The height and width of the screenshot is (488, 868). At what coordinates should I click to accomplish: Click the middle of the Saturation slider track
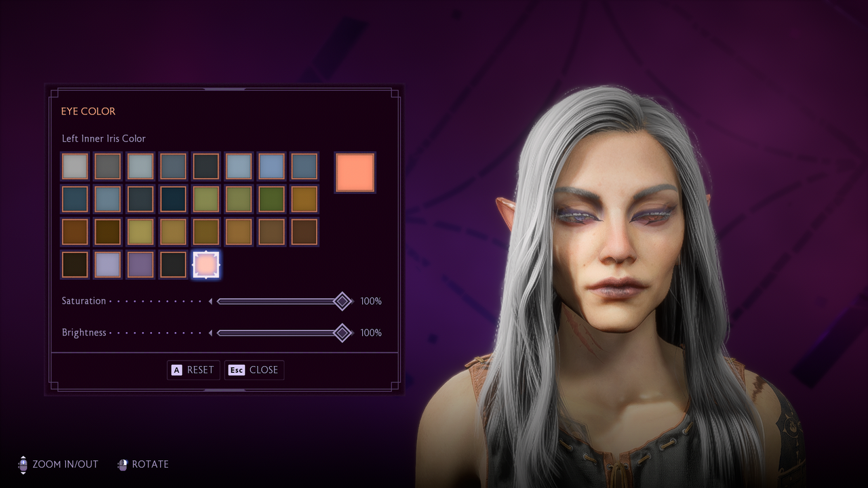(280, 301)
